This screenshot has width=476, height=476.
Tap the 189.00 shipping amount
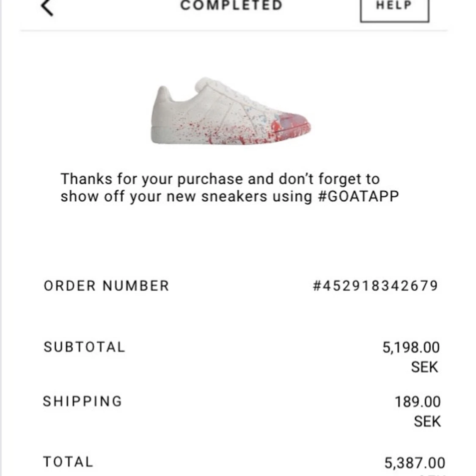pos(418,402)
